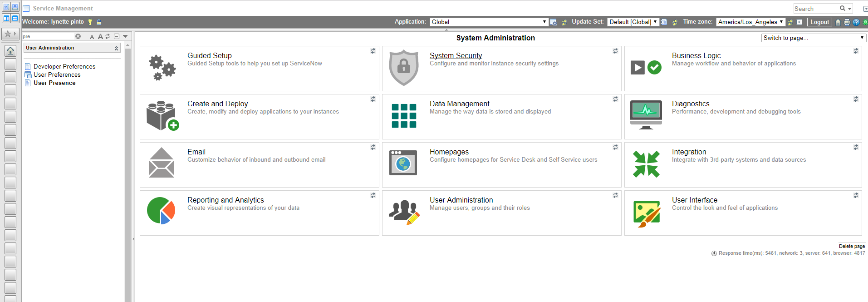Refresh the Time zone picker

coord(790,22)
